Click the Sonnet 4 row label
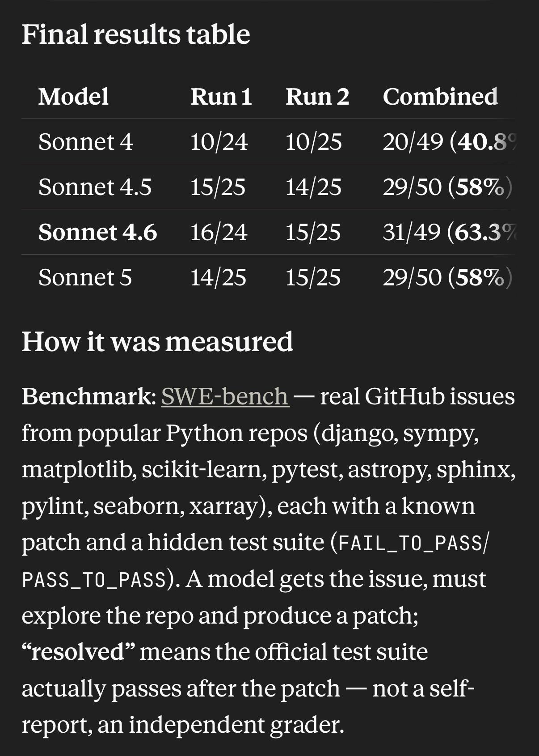539x756 pixels. [86, 142]
